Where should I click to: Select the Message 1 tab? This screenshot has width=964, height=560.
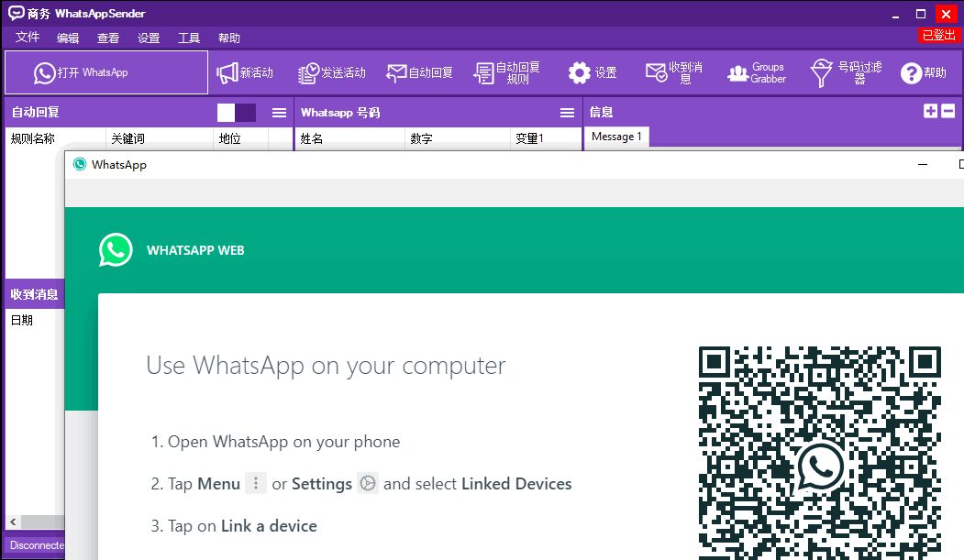click(616, 137)
